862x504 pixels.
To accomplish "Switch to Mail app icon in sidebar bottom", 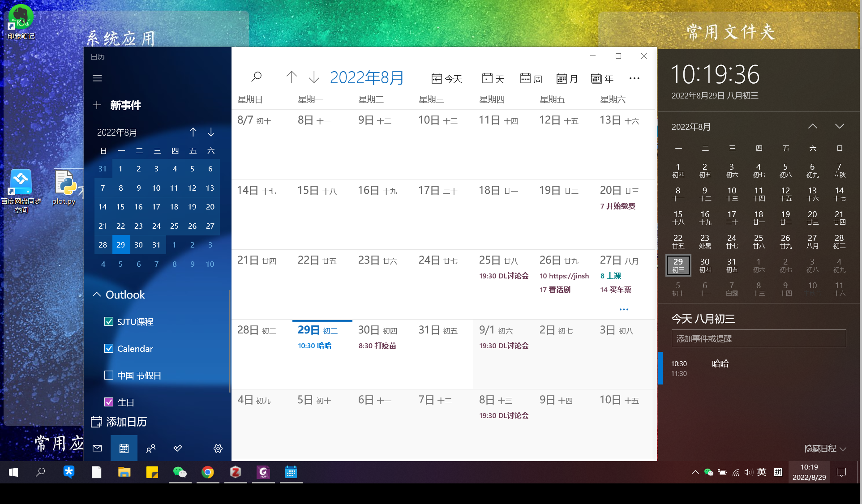I will click(97, 448).
